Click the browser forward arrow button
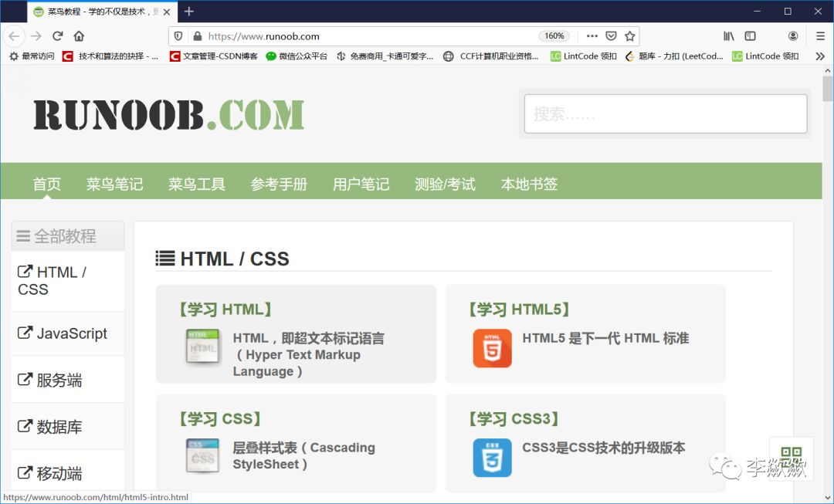This screenshot has width=834, height=504. 36,36
